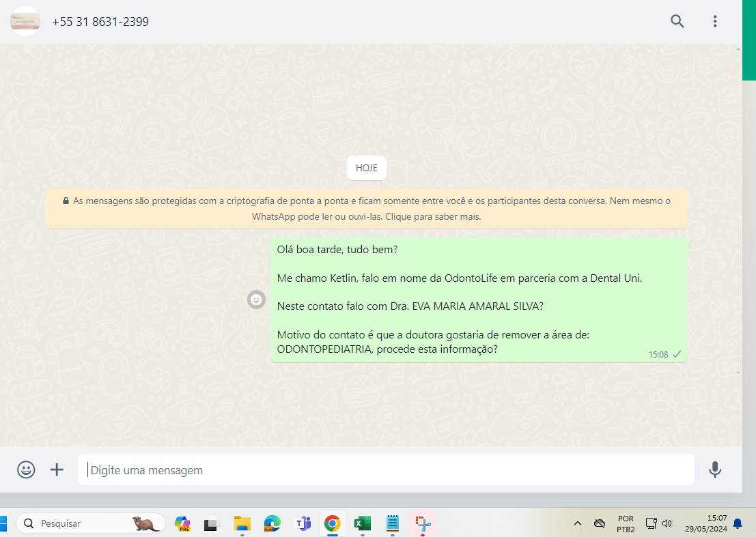
Task: Open Windows Start button
Action: coord(3,523)
